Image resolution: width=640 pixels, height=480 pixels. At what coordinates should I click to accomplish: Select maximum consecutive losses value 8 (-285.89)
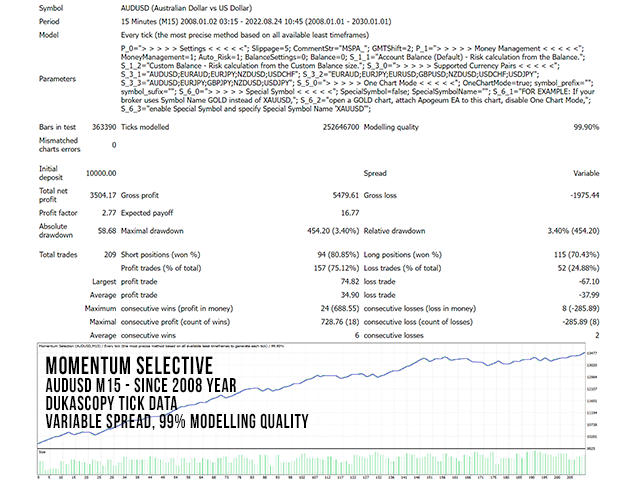pyautogui.click(x=581, y=309)
